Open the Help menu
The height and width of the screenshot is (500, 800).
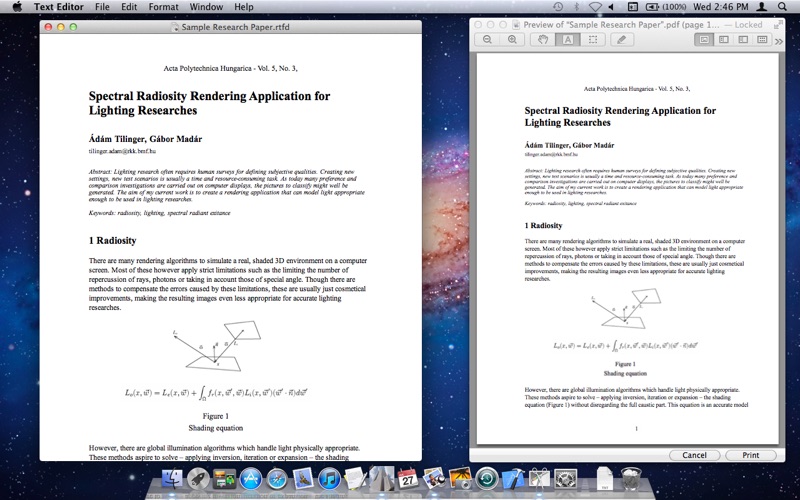(x=244, y=7)
